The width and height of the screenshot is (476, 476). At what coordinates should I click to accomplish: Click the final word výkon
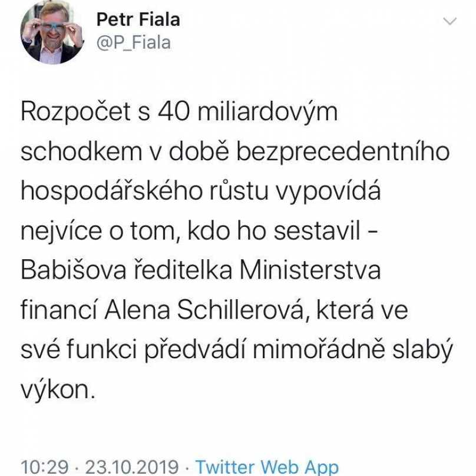pos(58,391)
